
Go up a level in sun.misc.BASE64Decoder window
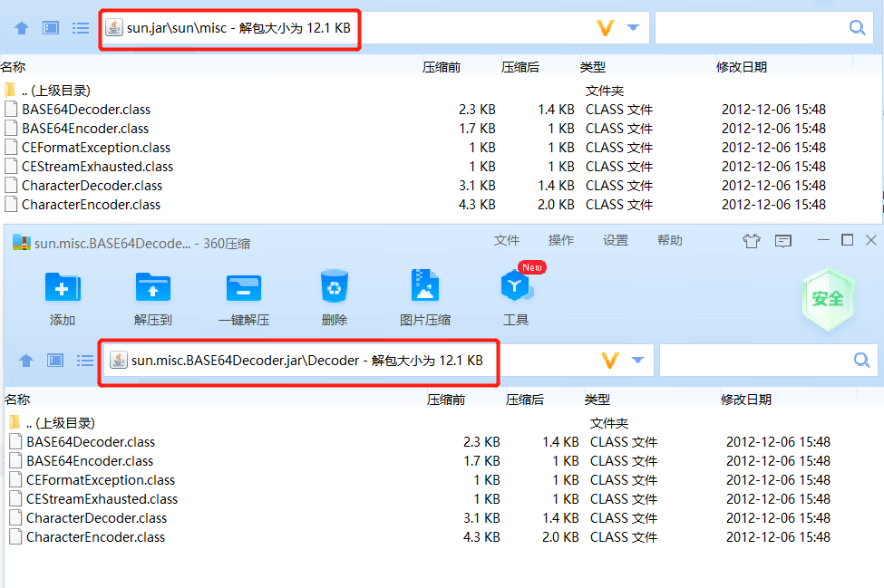click(26, 361)
